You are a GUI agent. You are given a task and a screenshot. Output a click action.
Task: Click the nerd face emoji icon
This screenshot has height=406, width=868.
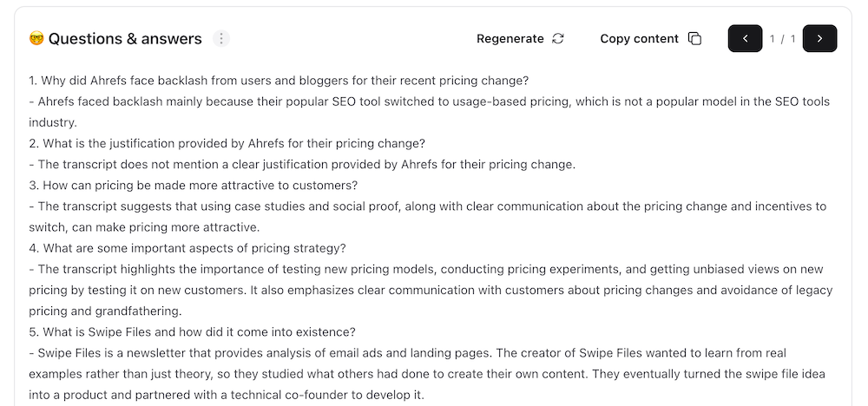pos(36,39)
